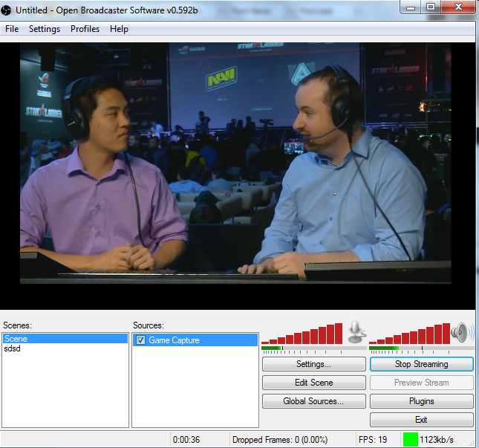Mute the microphone icon

coord(356,331)
